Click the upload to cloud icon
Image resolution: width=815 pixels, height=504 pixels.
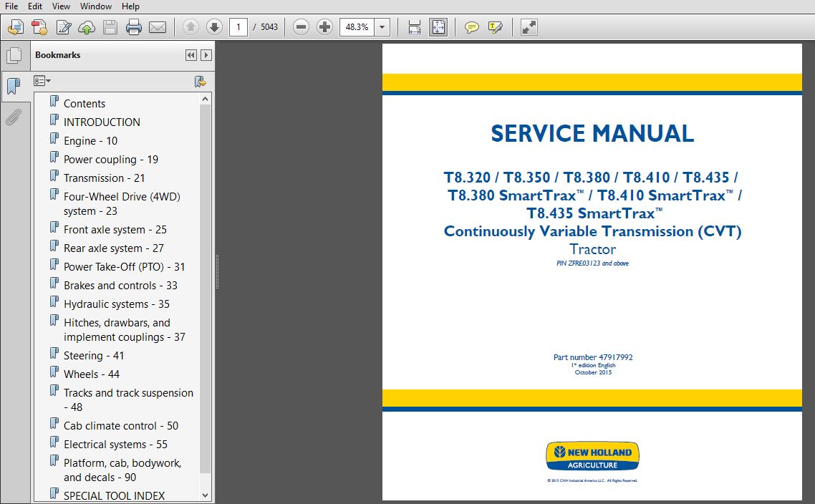(x=87, y=27)
